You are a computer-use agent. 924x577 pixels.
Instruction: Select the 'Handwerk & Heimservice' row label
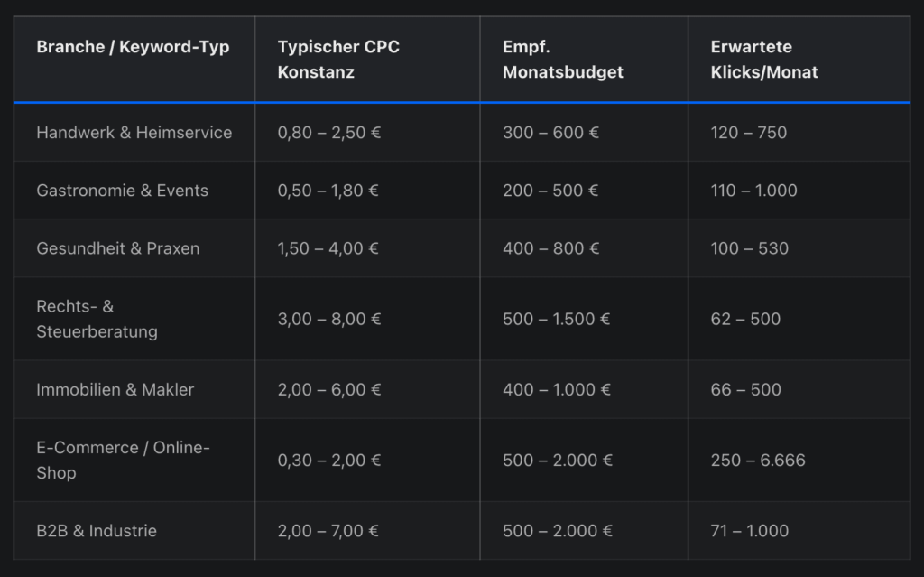coord(134,132)
